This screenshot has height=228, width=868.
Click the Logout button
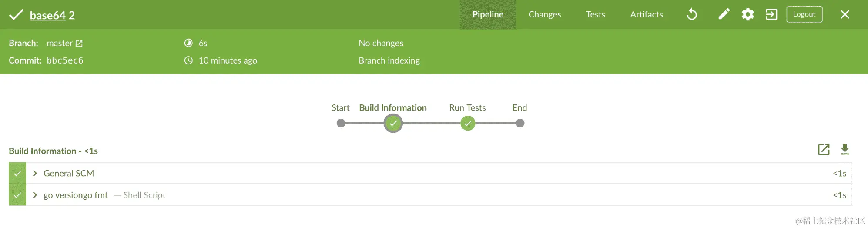pyautogui.click(x=804, y=14)
